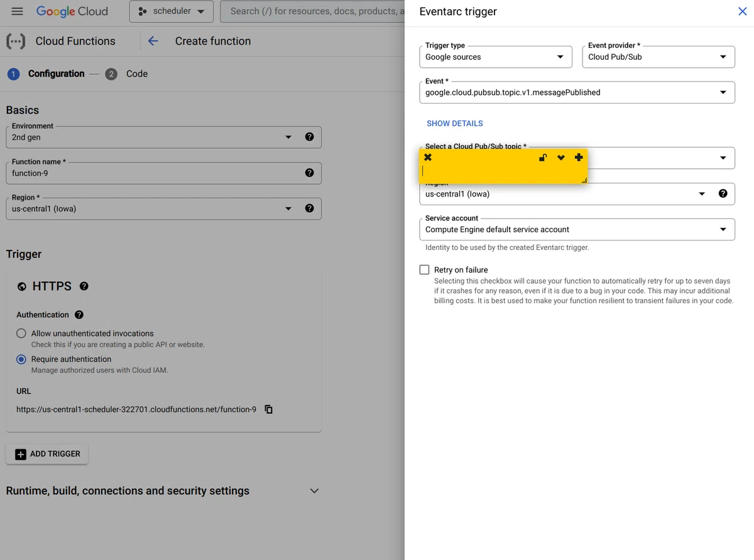
Task: Open the scheduler project selector dropdown
Action: [x=172, y=11]
